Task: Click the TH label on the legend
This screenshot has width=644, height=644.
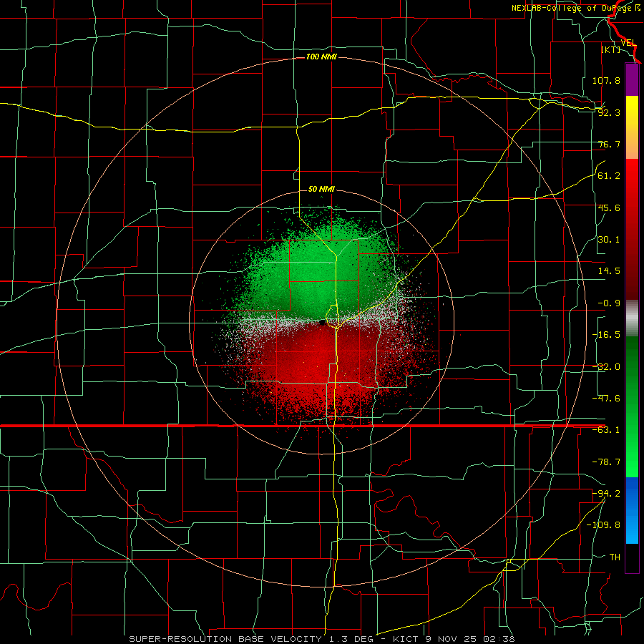Action: coord(615,557)
